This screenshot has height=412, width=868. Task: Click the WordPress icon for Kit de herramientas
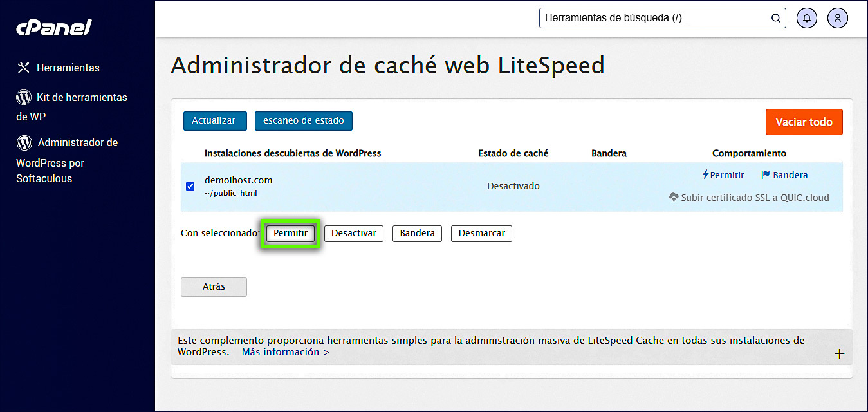tap(23, 97)
